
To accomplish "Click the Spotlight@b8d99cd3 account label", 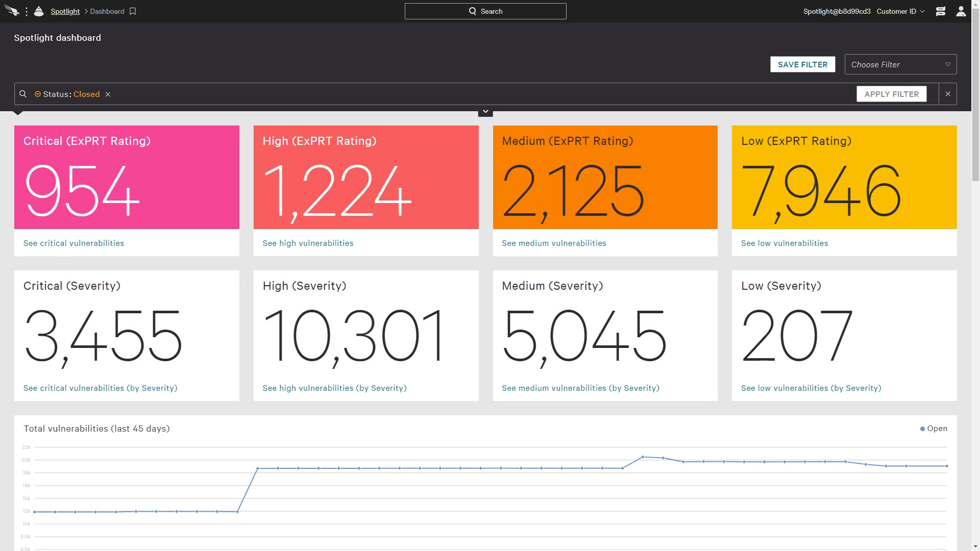I will [x=837, y=11].
